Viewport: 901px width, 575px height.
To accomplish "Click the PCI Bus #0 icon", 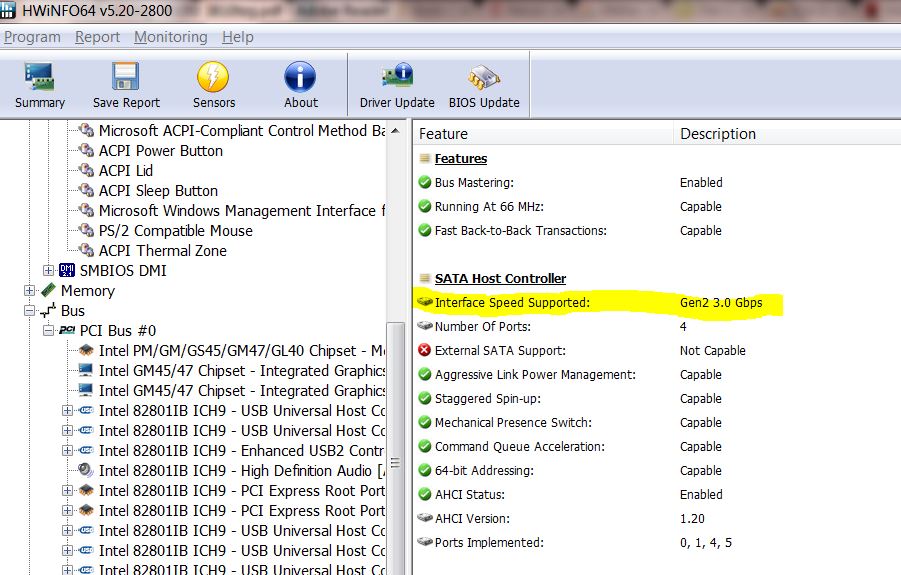I will point(67,330).
